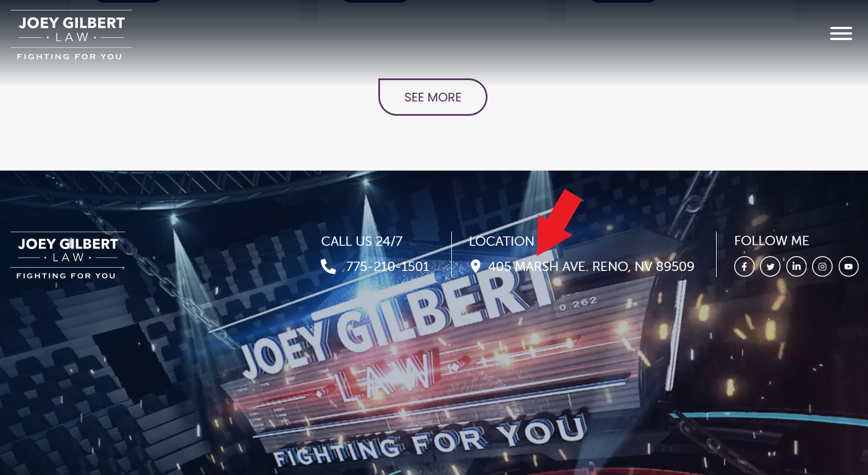The width and height of the screenshot is (868, 475).
Task: Open the 405 Marsh Ave. Reno address link
Action: [x=591, y=267]
